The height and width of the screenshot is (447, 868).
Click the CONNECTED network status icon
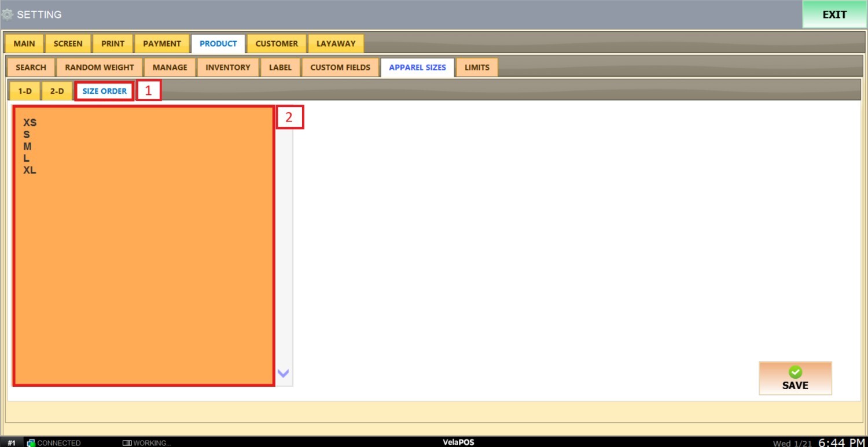pyautogui.click(x=31, y=443)
